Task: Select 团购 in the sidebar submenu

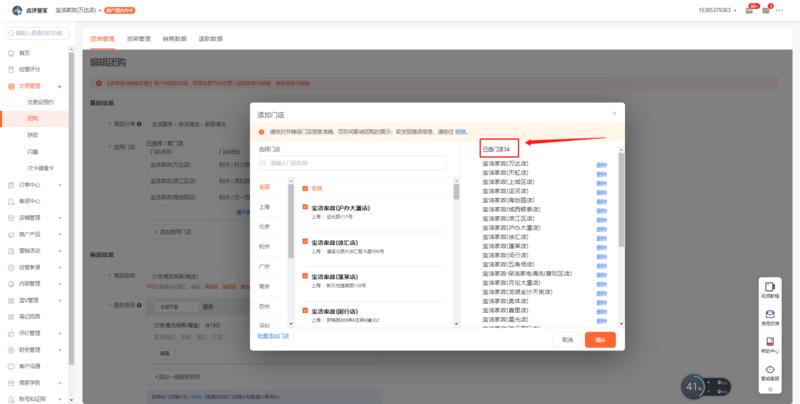Action: tap(34, 118)
